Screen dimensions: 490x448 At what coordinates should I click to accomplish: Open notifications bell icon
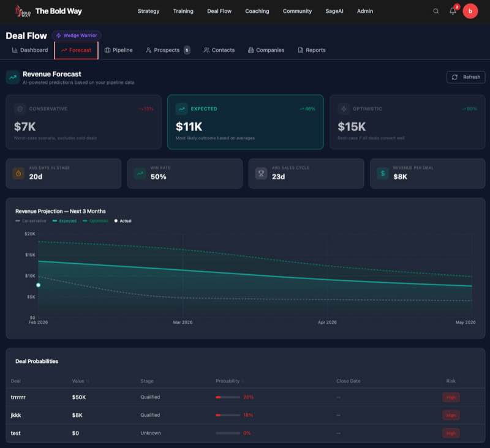[x=453, y=11]
